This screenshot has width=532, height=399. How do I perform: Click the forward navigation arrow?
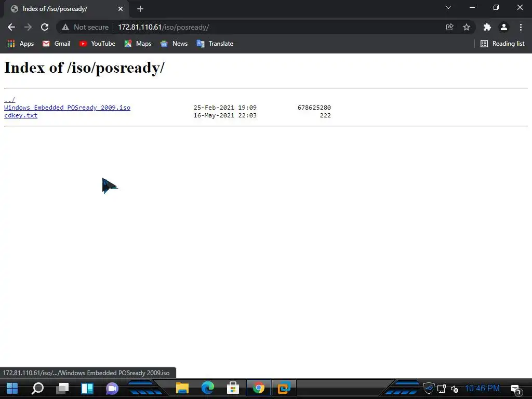tap(28, 27)
